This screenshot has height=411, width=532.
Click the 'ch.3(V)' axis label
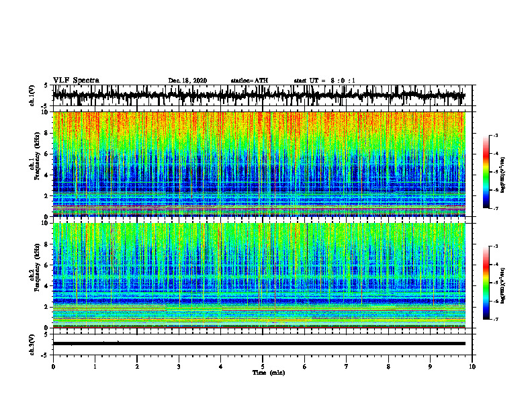[x=32, y=345]
